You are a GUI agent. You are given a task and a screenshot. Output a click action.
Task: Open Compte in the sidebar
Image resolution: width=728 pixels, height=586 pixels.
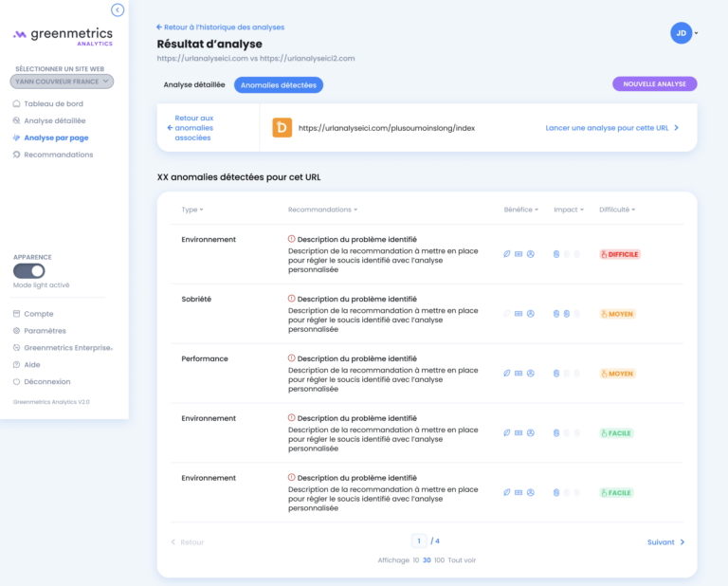pos(39,314)
